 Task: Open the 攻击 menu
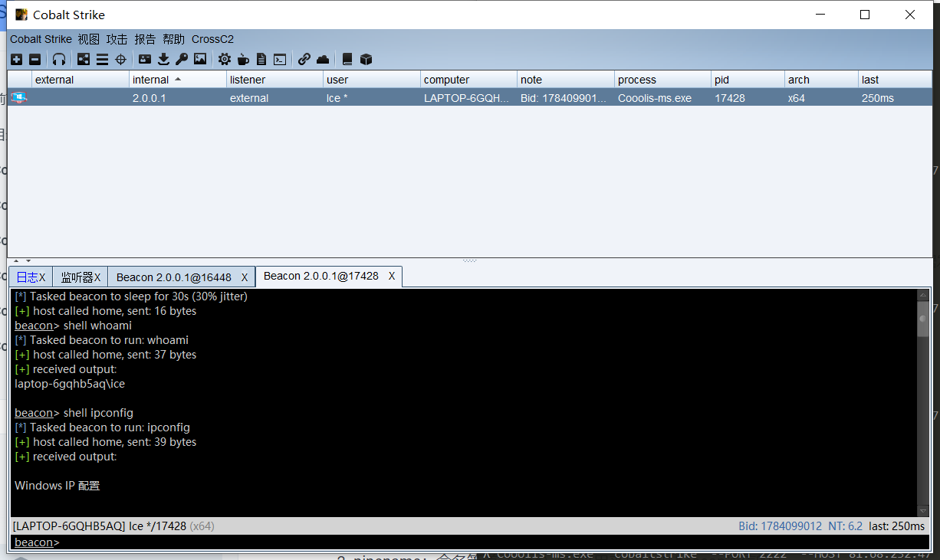point(117,39)
